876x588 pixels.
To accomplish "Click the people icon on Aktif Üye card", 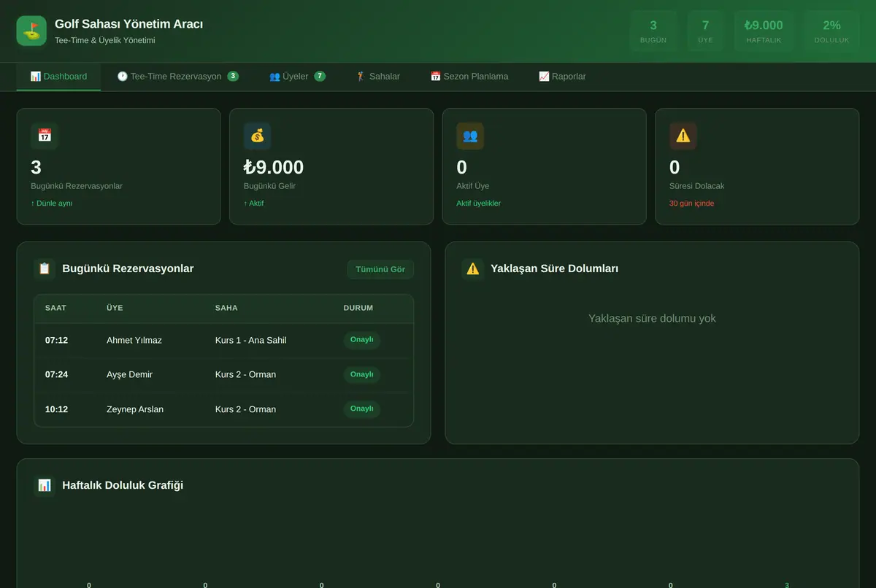I will coord(470,136).
